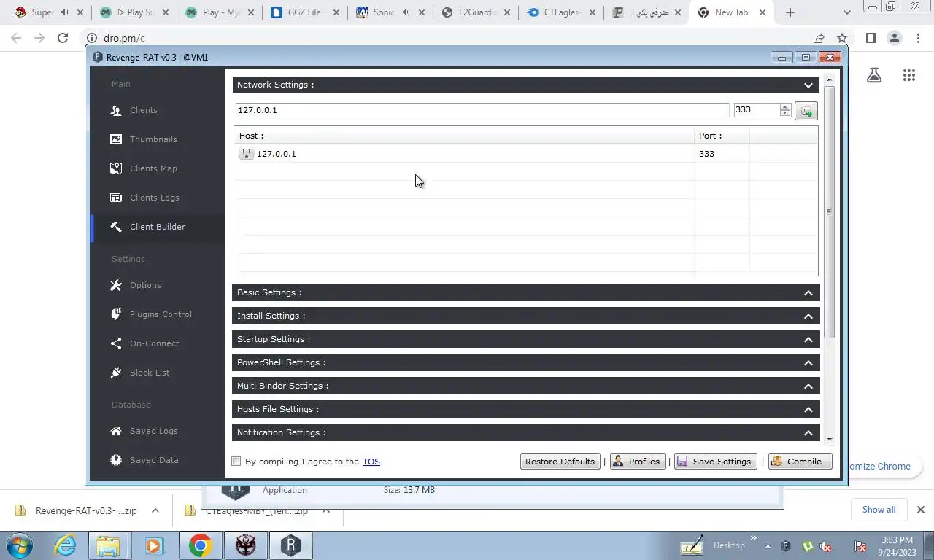The width and height of the screenshot is (934, 560).
Task: Click Show all downloads
Action: coord(879,510)
